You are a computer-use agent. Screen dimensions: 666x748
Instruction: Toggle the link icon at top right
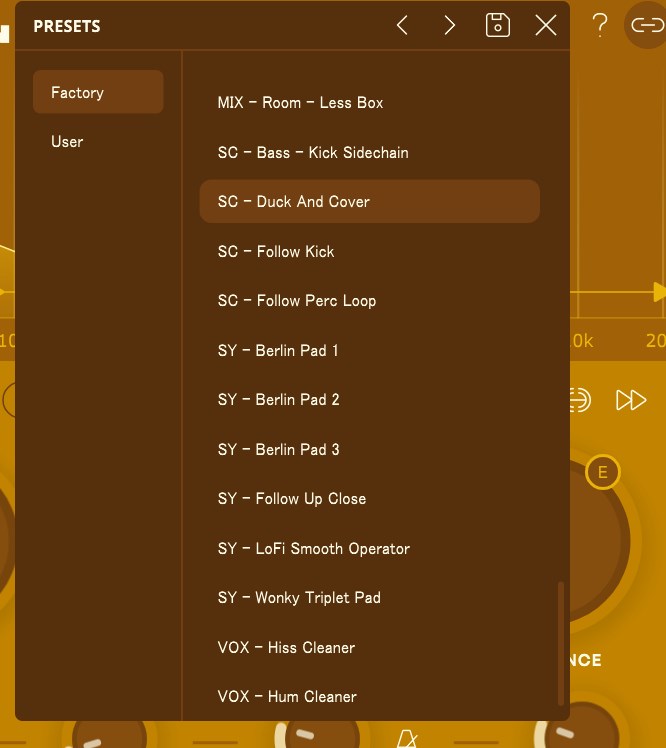pos(646,26)
